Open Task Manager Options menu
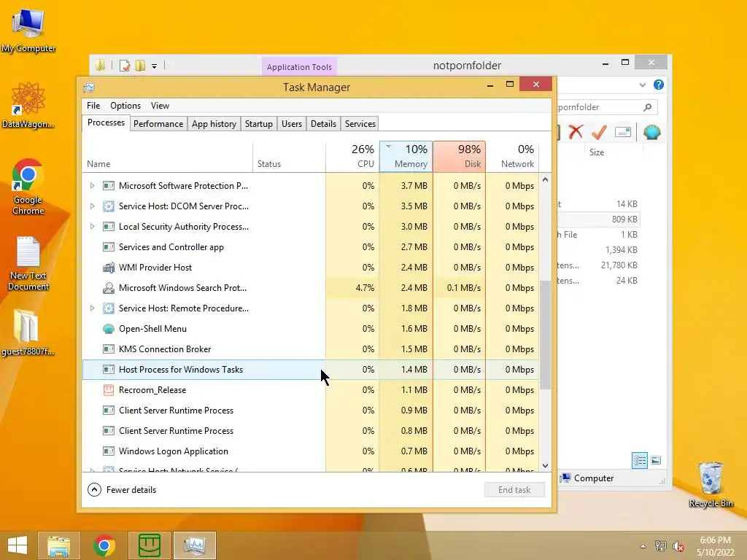This screenshot has width=747, height=560. pos(125,106)
